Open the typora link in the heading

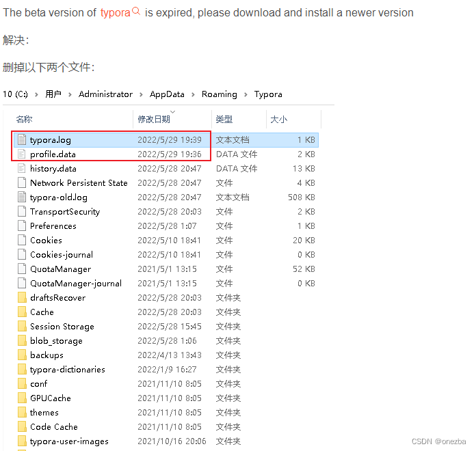[116, 13]
